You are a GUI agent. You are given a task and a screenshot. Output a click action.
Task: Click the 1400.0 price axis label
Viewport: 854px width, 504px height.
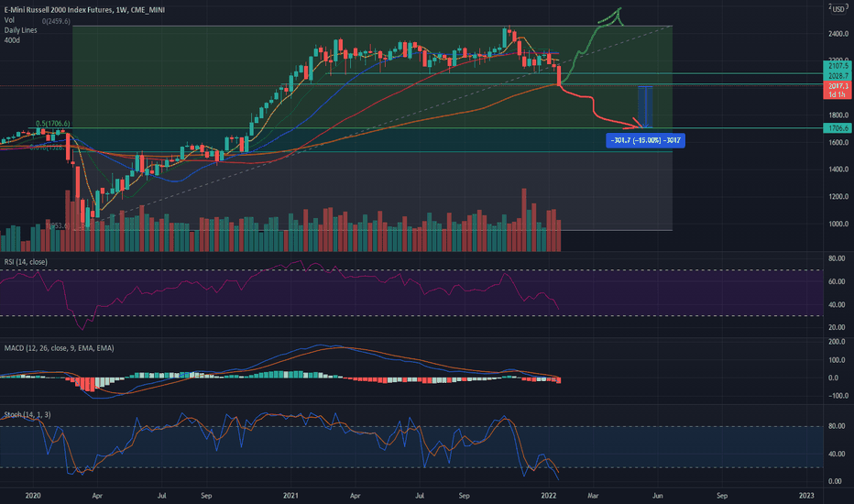point(838,170)
